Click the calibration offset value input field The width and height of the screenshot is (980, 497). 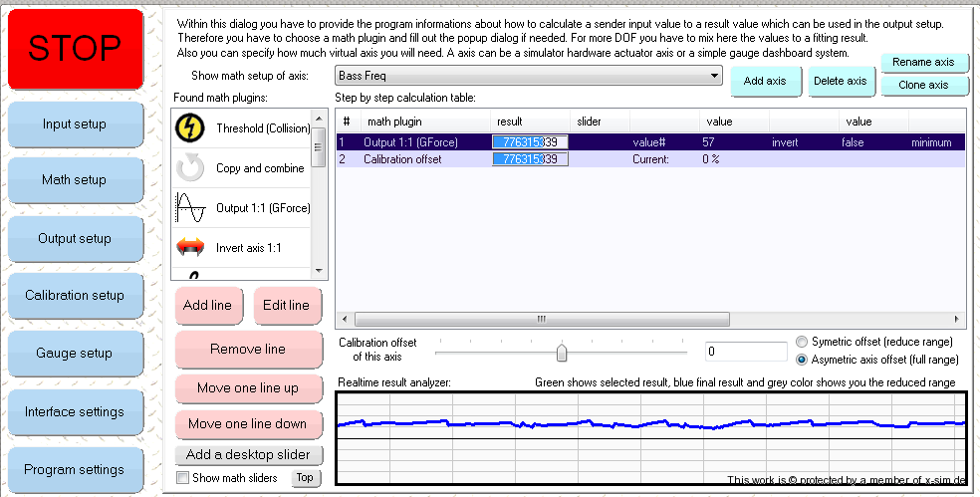(x=745, y=352)
